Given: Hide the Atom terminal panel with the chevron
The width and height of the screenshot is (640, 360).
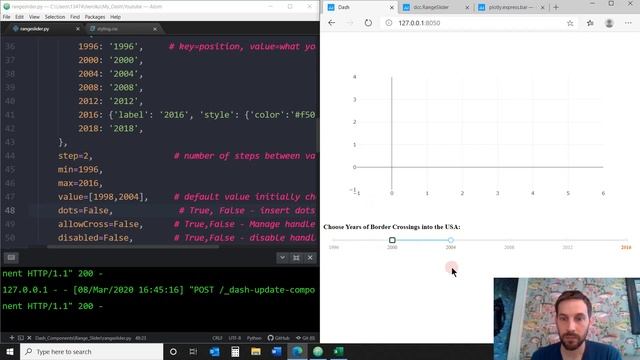Looking at the screenshot, I should click(282, 258).
